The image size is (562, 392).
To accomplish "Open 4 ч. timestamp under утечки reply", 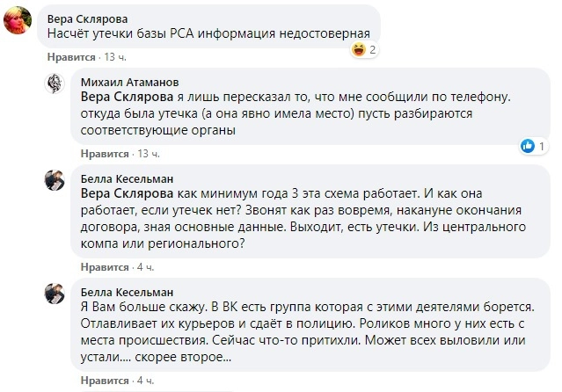I will coord(145,265).
